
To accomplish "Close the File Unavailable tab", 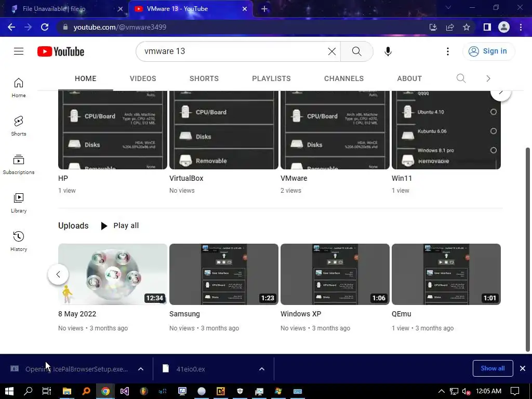I will (x=120, y=9).
